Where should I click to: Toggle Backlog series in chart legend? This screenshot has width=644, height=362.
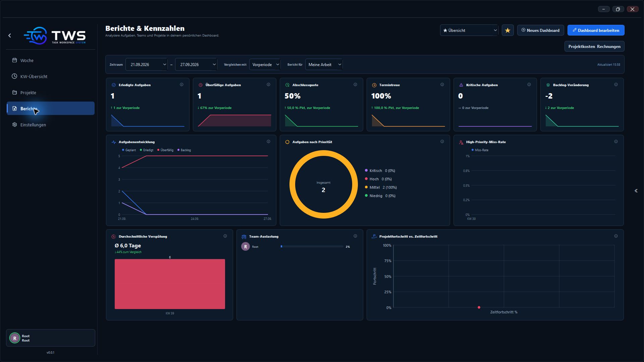(184, 150)
